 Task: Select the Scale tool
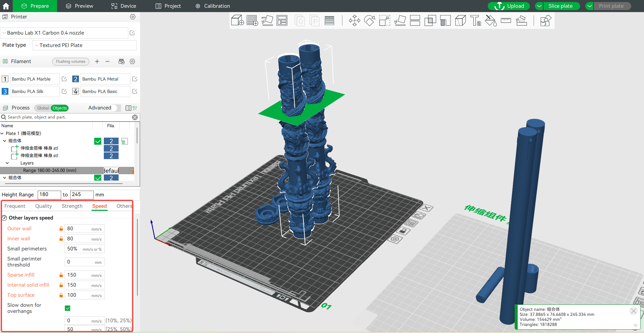click(385, 20)
